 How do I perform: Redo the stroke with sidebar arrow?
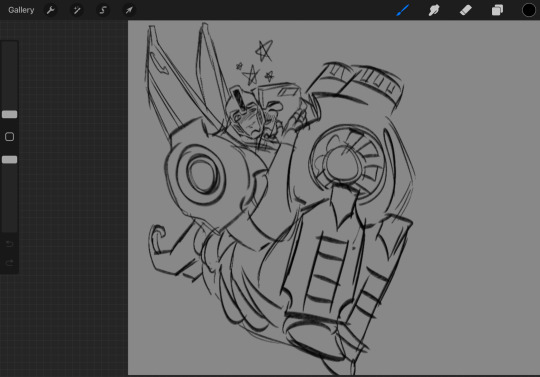(9, 263)
